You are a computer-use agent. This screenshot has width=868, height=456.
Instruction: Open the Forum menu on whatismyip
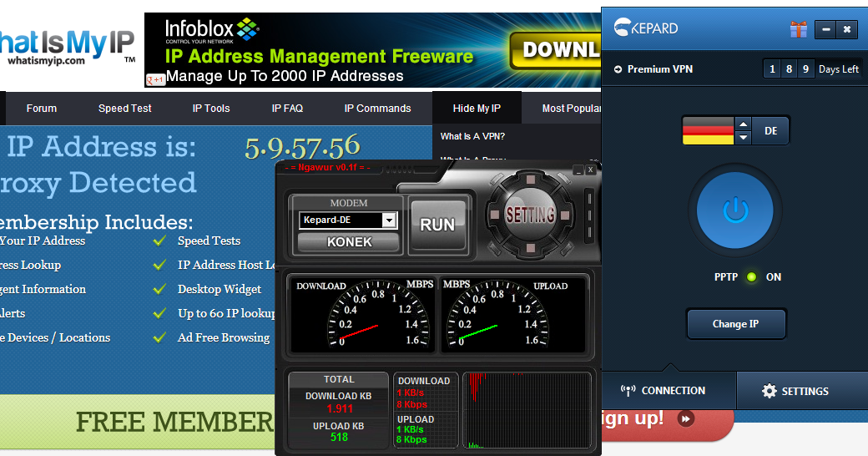point(42,109)
